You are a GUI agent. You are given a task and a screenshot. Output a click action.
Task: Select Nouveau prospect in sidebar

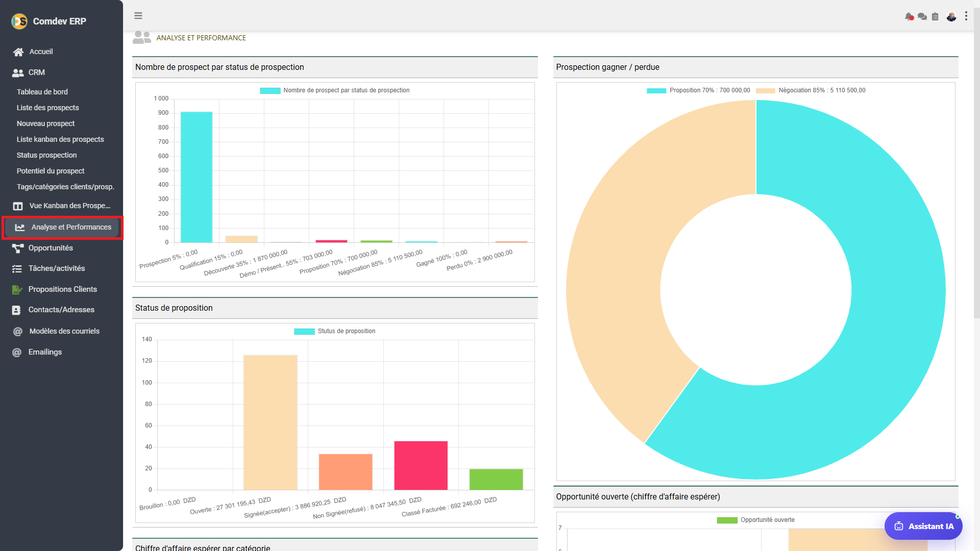click(46, 123)
